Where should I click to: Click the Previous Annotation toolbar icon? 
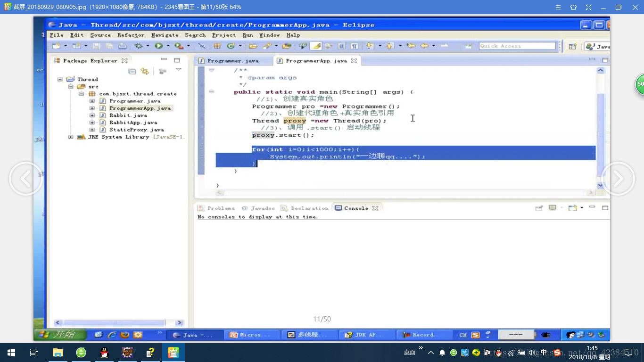click(x=390, y=46)
